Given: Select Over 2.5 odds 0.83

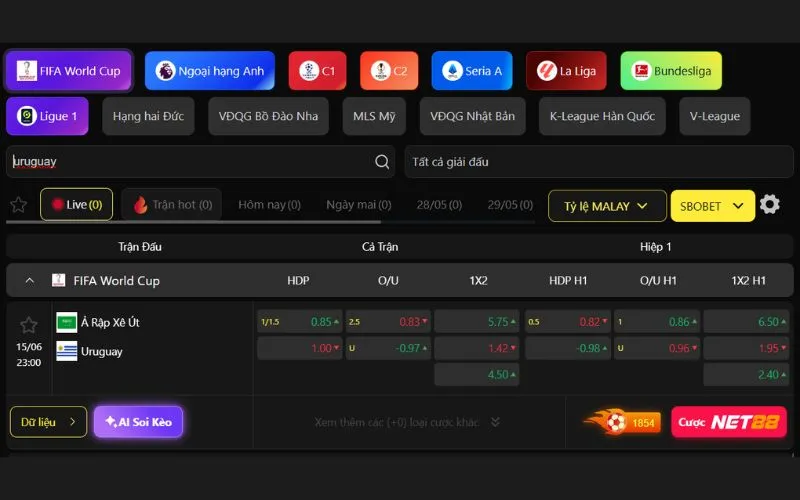Looking at the screenshot, I should (x=388, y=322).
